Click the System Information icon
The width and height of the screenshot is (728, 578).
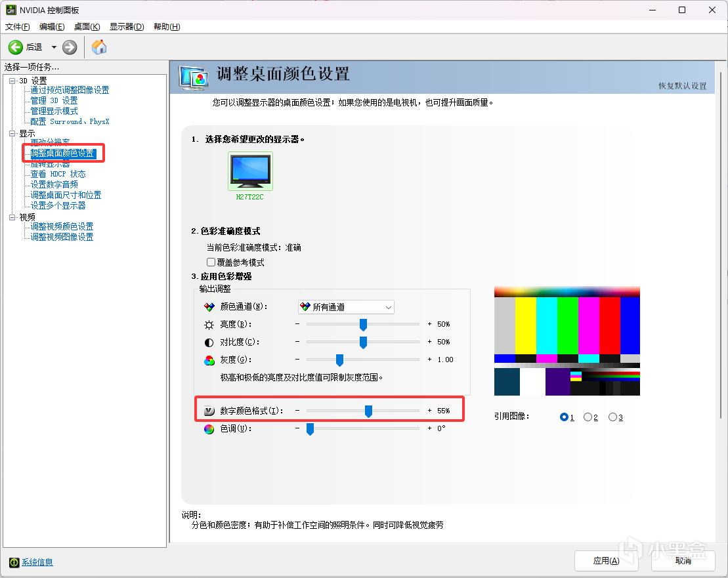click(x=14, y=562)
